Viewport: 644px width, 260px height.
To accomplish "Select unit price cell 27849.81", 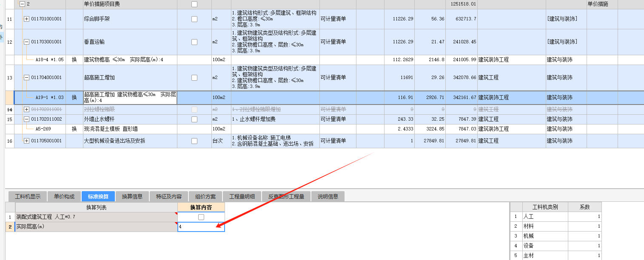I will pos(430,141).
